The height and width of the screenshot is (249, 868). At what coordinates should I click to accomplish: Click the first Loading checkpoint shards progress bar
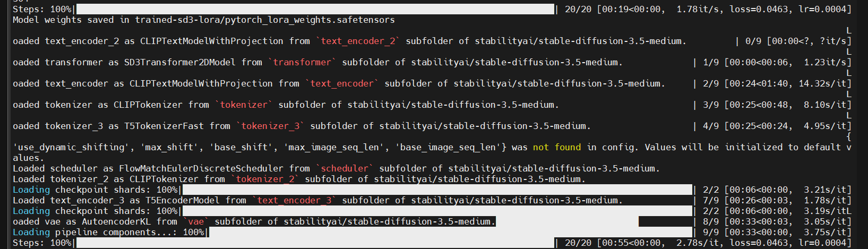(x=437, y=190)
